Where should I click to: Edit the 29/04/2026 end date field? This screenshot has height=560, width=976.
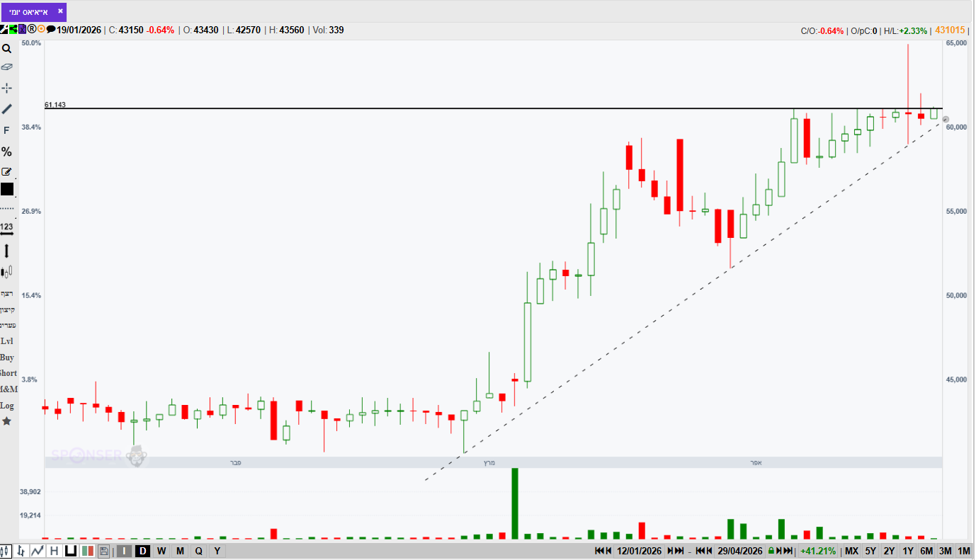(739, 551)
